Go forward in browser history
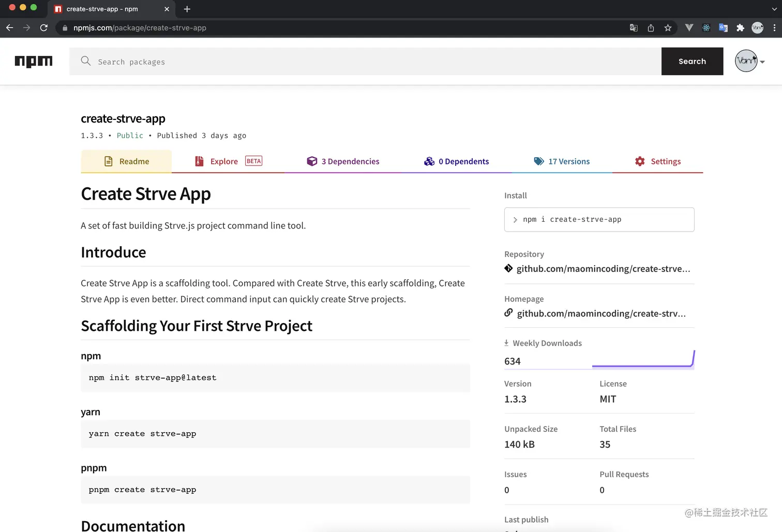782x532 pixels. click(26, 28)
